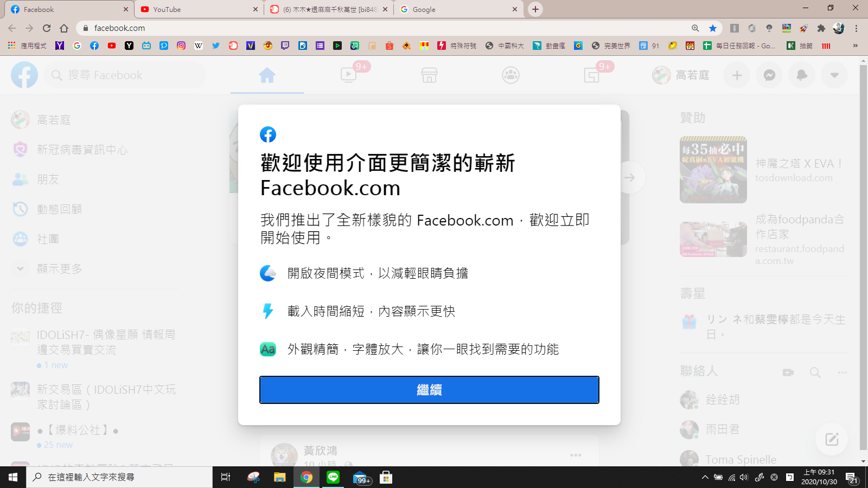Search contacts with the magnifier icon

[x=815, y=373]
